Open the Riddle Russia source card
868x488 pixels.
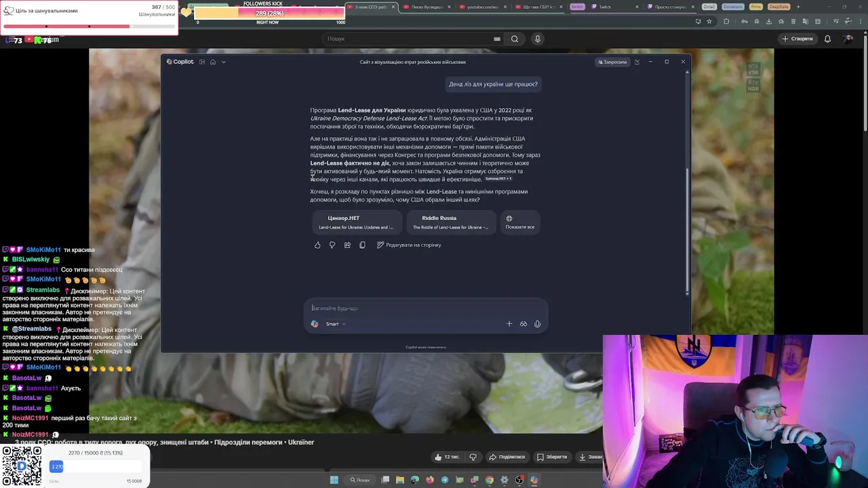tap(450, 222)
